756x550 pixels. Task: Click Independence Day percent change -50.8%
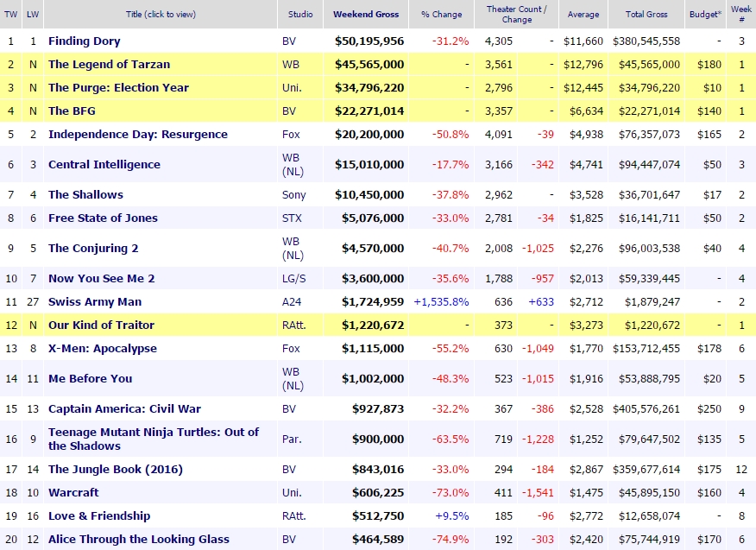(450, 134)
